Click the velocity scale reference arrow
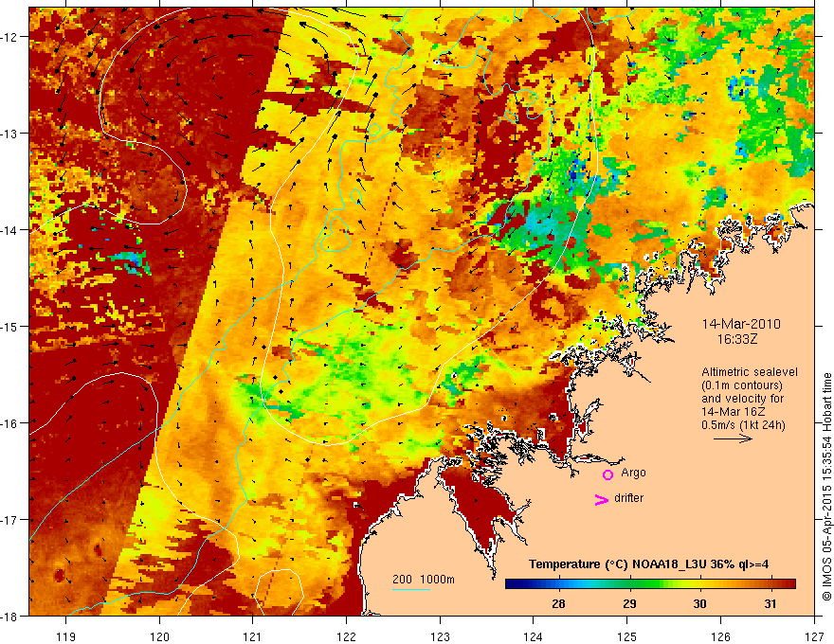Viewport: 834px width, 644px height. tap(733, 438)
